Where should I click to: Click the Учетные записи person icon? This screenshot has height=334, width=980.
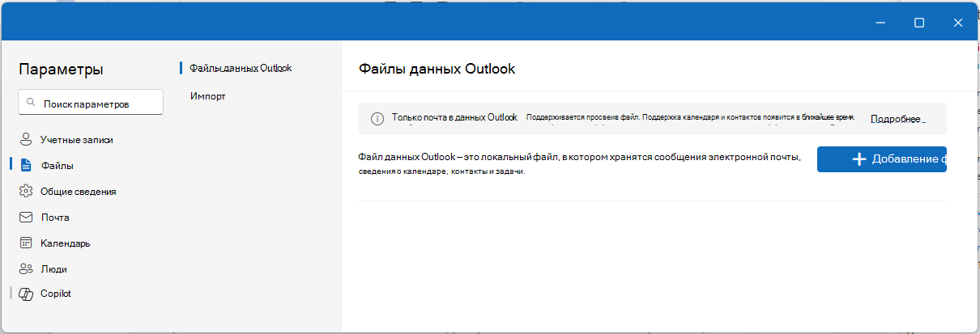(x=25, y=139)
